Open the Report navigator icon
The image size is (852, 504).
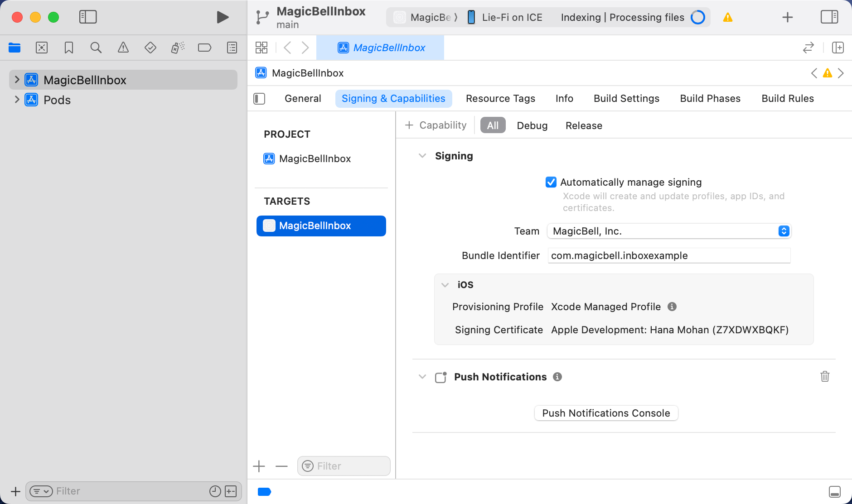point(232,48)
